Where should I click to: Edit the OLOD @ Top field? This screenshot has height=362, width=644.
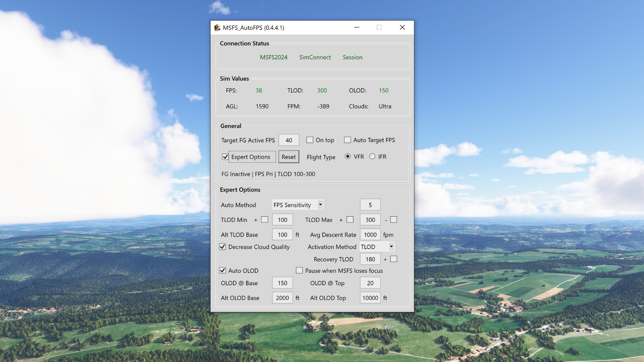tap(370, 283)
